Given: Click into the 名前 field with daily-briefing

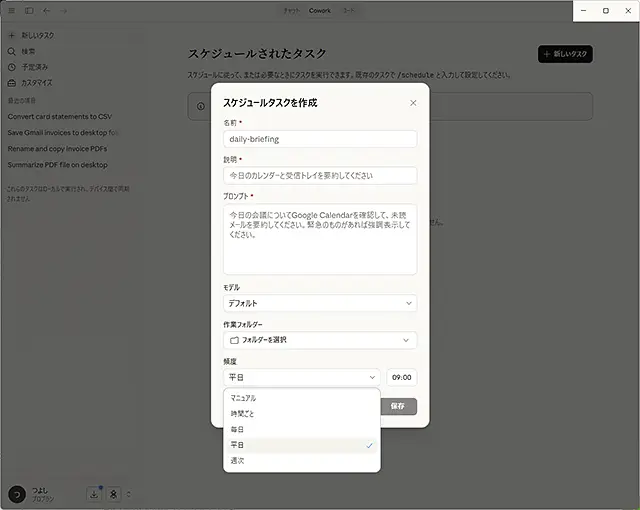Looking at the screenshot, I should [x=320, y=139].
